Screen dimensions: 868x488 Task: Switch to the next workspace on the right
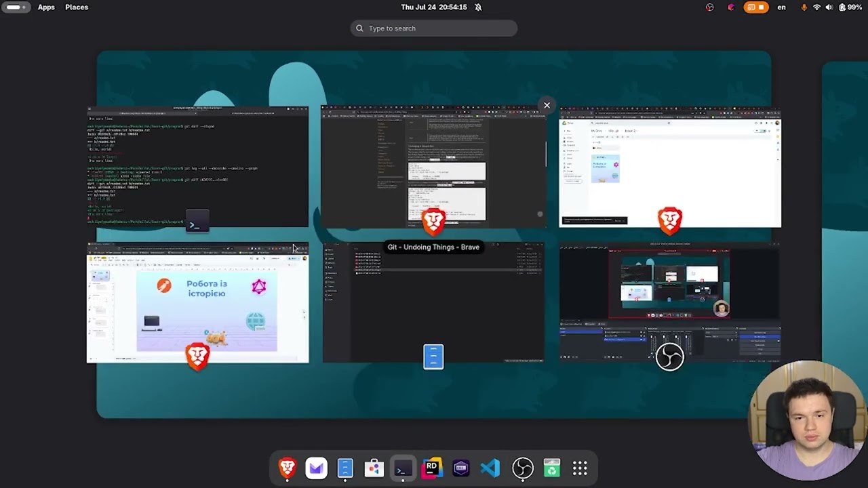click(x=845, y=234)
